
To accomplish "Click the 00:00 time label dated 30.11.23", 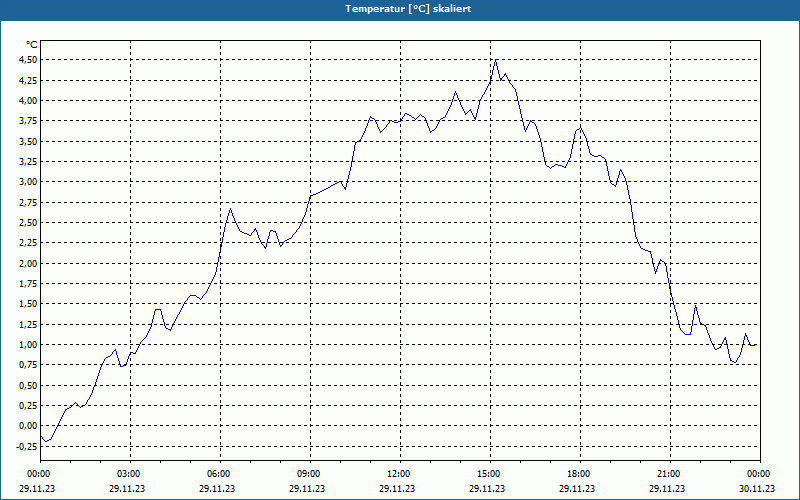I will pyautogui.click(x=758, y=474).
